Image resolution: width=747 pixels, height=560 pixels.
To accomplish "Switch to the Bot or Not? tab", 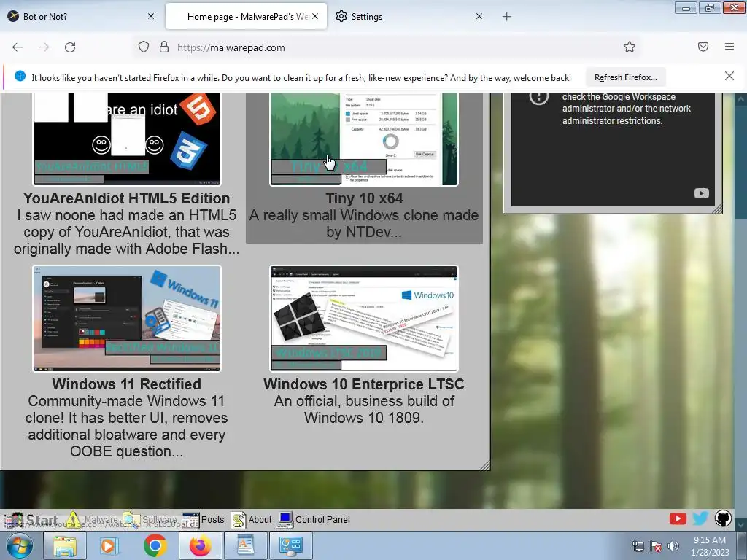I will 81,16.
